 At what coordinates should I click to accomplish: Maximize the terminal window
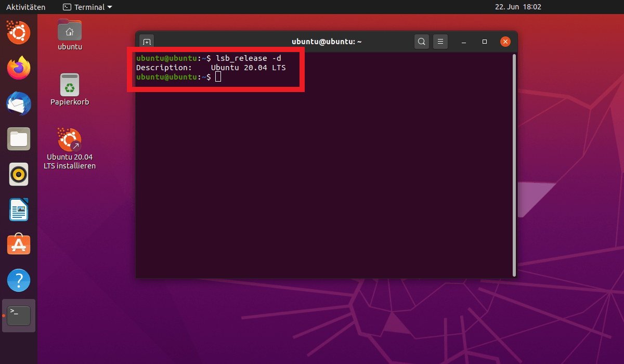tap(485, 42)
